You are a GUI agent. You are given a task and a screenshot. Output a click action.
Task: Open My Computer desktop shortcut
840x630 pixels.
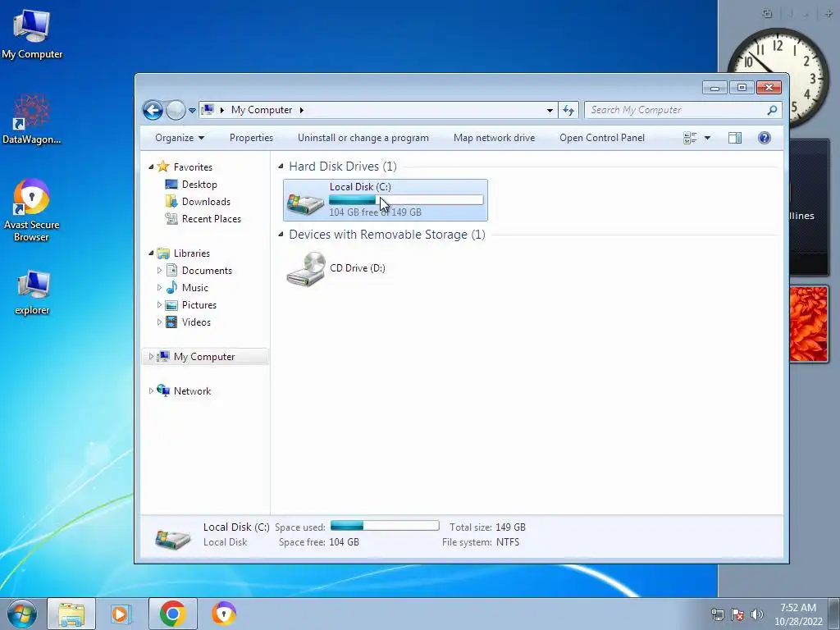tap(32, 34)
